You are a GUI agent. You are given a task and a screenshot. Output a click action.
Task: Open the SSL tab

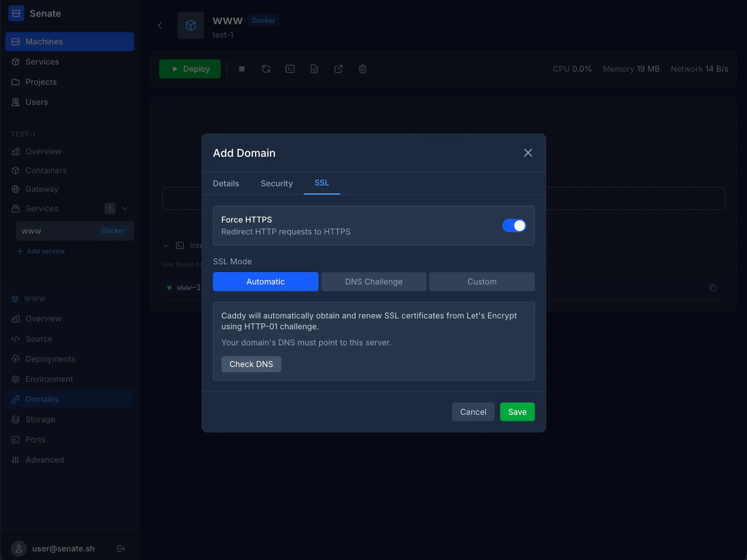[x=322, y=183]
